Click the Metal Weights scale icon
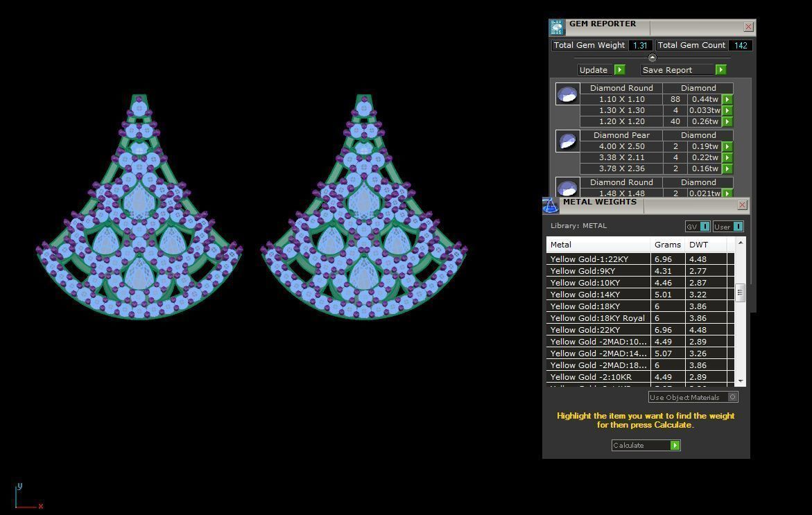The image size is (812, 515). point(551,205)
